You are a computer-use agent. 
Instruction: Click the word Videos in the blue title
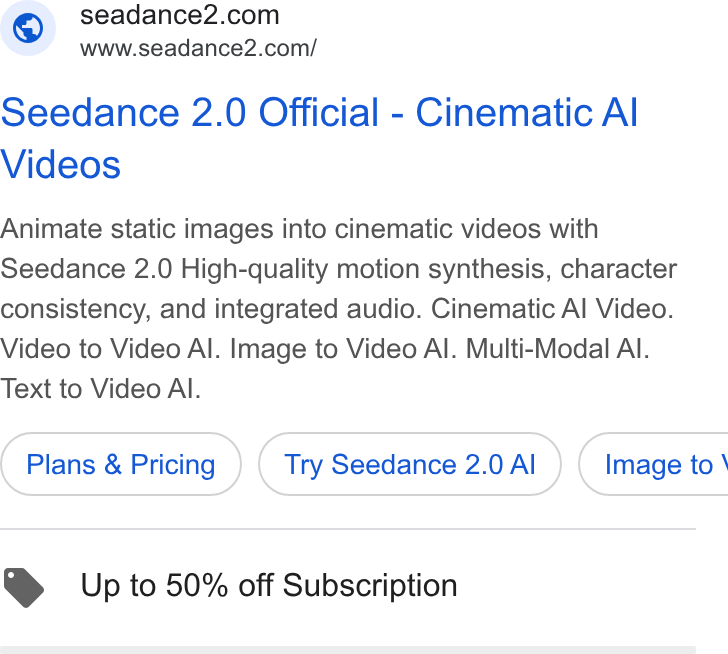pyautogui.click(x=60, y=165)
